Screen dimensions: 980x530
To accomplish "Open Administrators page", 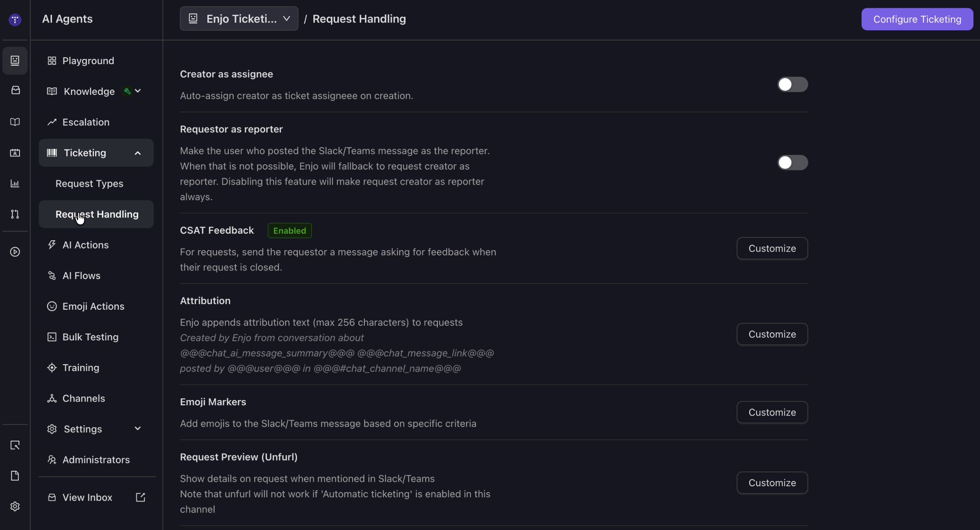I will point(96,459).
